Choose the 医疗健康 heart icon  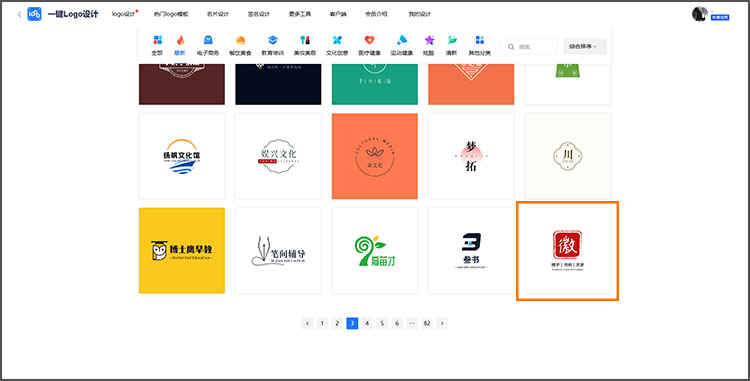(x=369, y=40)
